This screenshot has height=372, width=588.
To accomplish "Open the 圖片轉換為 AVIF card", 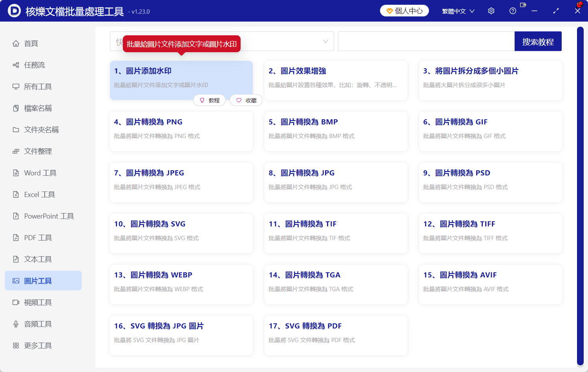I will [491, 284].
